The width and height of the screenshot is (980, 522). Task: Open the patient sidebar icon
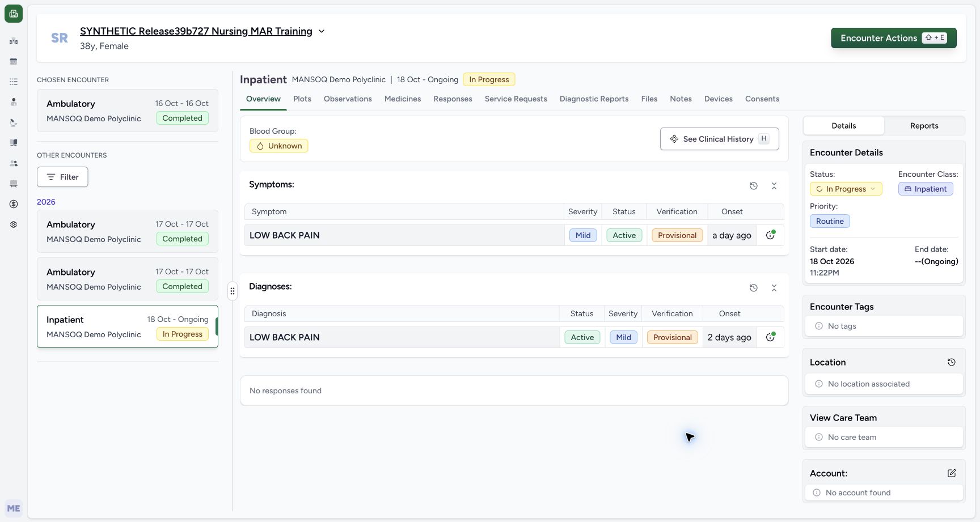pos(14,102)
